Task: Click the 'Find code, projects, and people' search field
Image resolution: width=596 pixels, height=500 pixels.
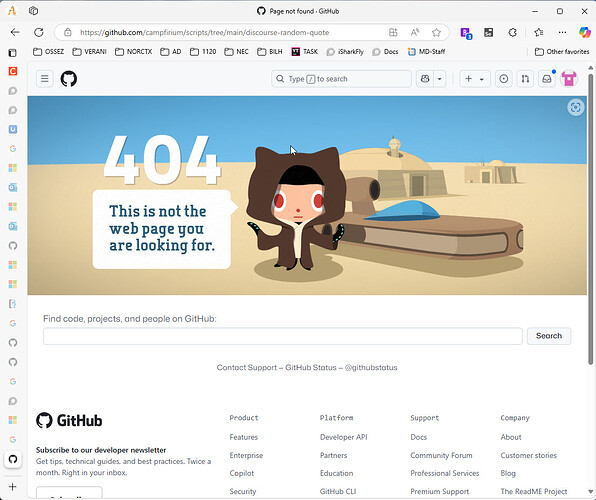Action: 283,336
